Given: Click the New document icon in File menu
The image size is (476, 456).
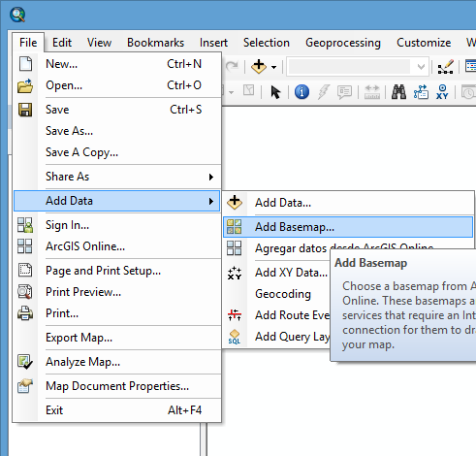Looking at the screenshot, I should click(25, 64).
